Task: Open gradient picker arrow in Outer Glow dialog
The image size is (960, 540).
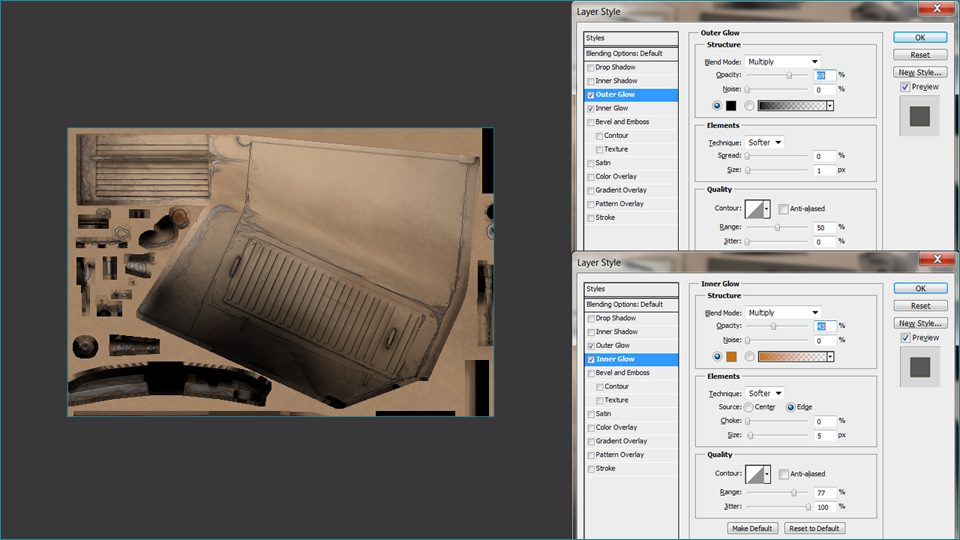Action: pyautogui.click(x=830, y=106)
